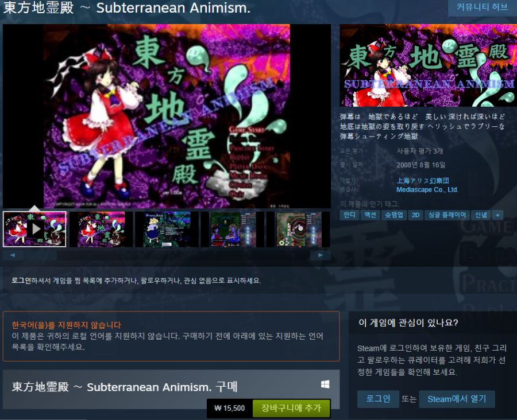Click the plus button to add tags

click(x=497, y=215)
